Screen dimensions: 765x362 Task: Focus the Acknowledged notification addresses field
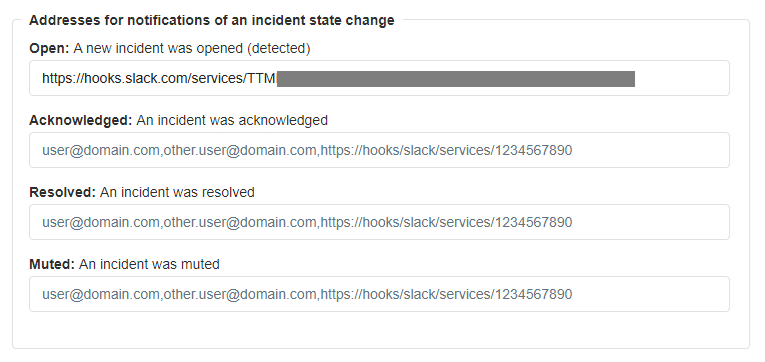coord(379,150)
